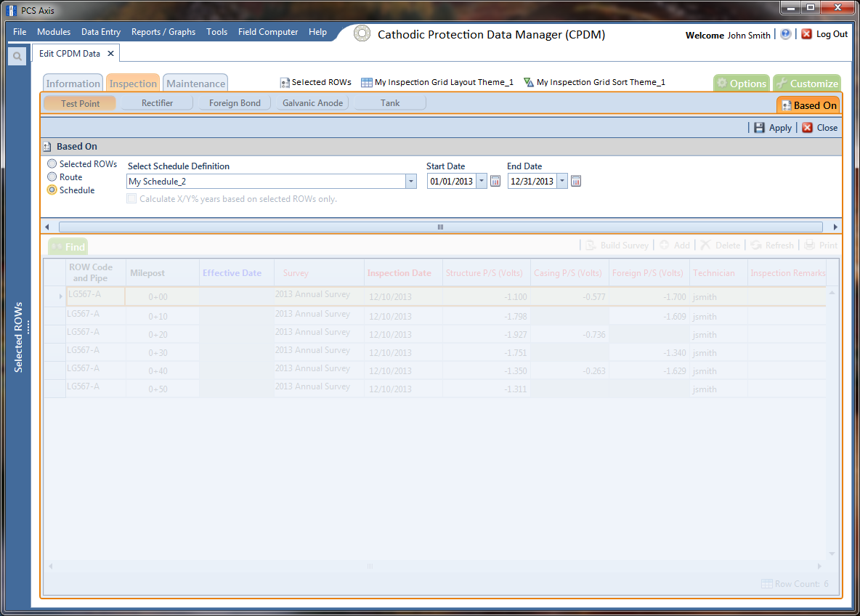The width and height of the screenshot is (860, 616).
Task: Click the Based On panel header icon
Action: (x=48, y=147)
